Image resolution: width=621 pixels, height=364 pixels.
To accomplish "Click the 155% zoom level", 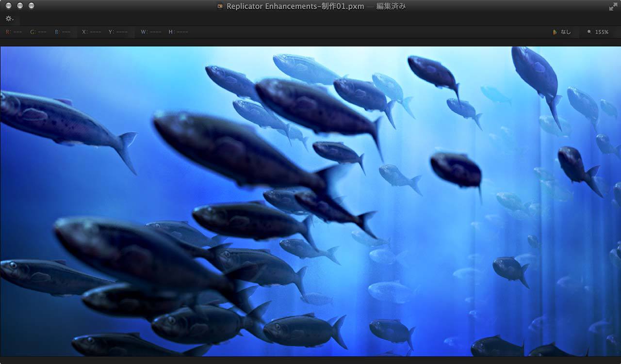I will pos(602,32).
